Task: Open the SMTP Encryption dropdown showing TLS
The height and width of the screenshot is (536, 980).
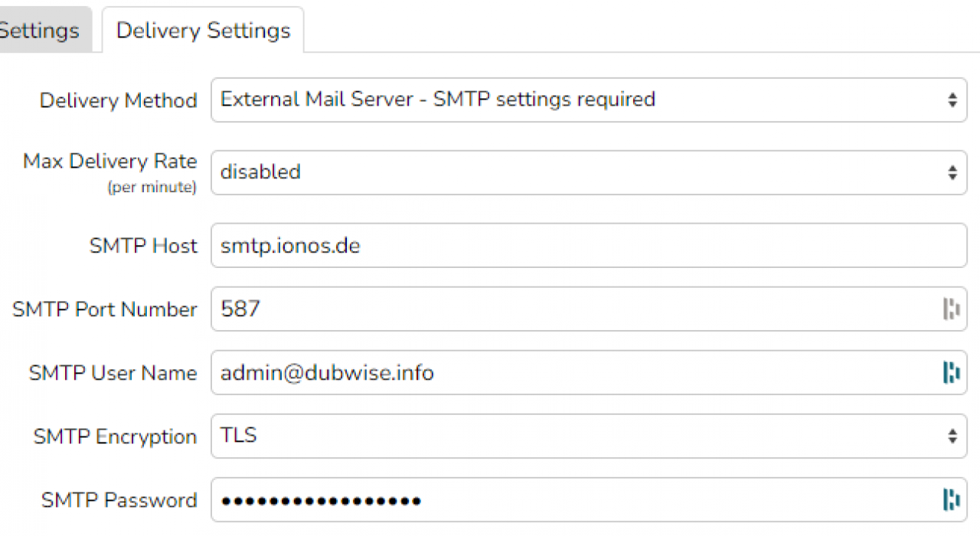Action: 588,436
